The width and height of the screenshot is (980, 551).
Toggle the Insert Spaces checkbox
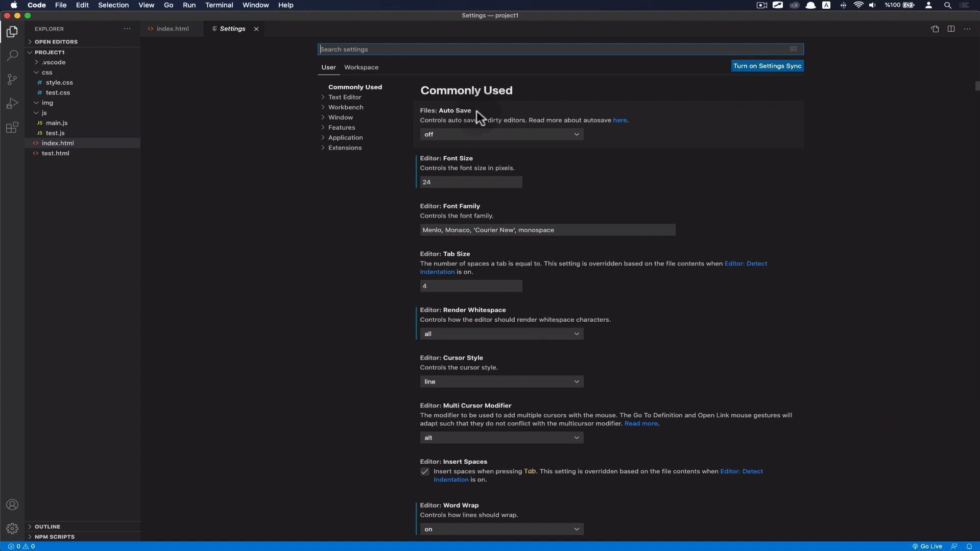pyautogui.click(x=425, y=472)
